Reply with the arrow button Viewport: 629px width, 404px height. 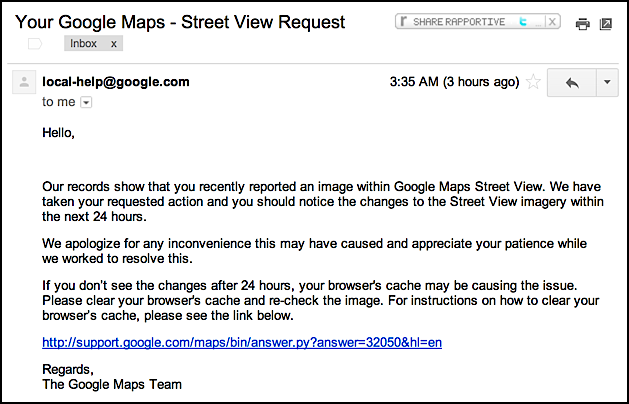(572, 83)
